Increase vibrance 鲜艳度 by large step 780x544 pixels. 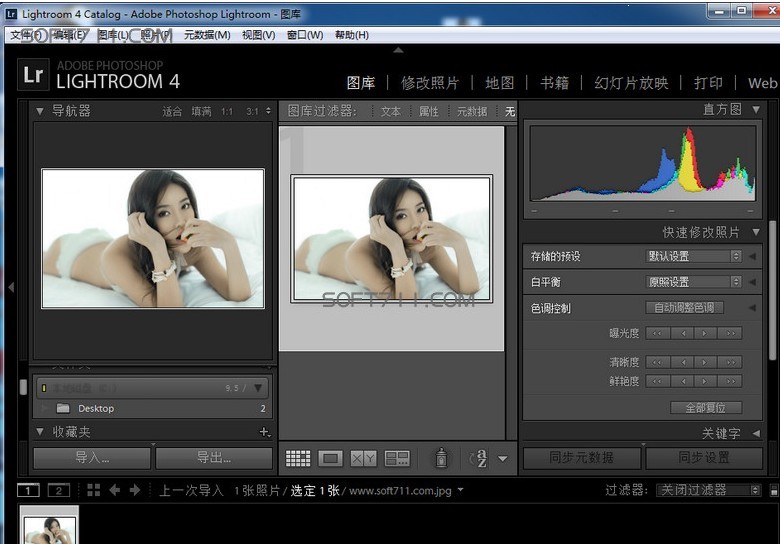click(730, 381)
